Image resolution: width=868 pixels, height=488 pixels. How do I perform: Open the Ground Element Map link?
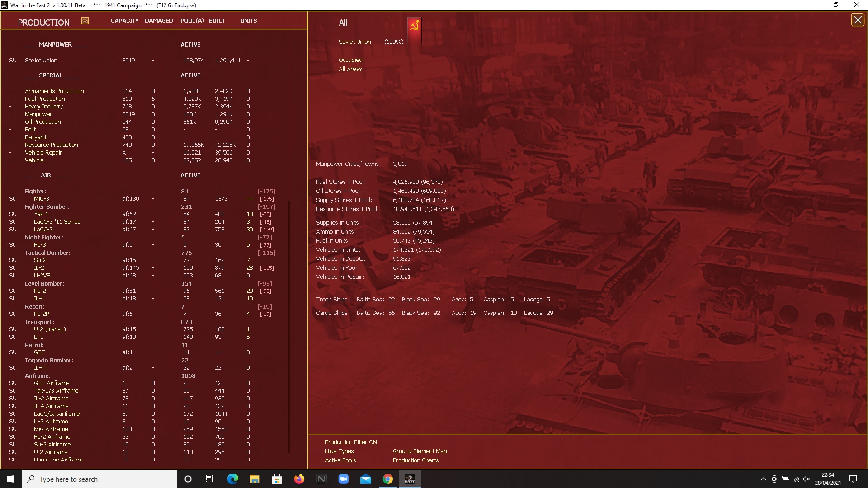pos(419,451)
